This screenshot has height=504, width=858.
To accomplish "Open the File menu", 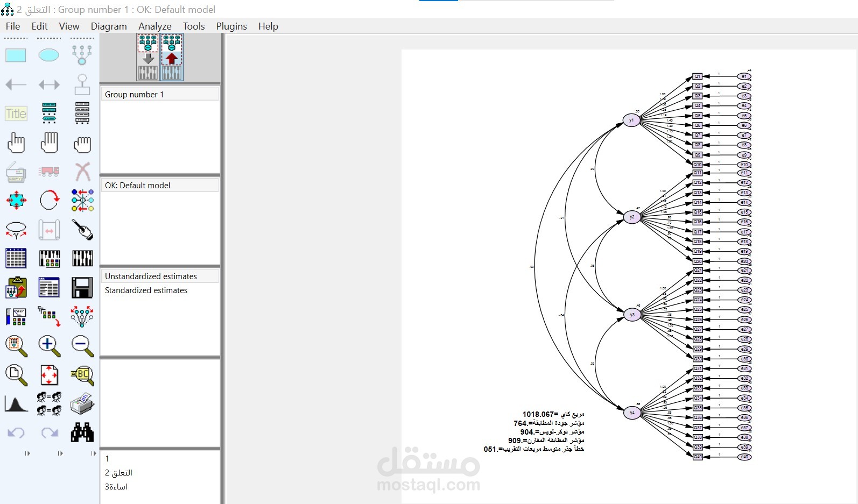I will click(13, 26).
